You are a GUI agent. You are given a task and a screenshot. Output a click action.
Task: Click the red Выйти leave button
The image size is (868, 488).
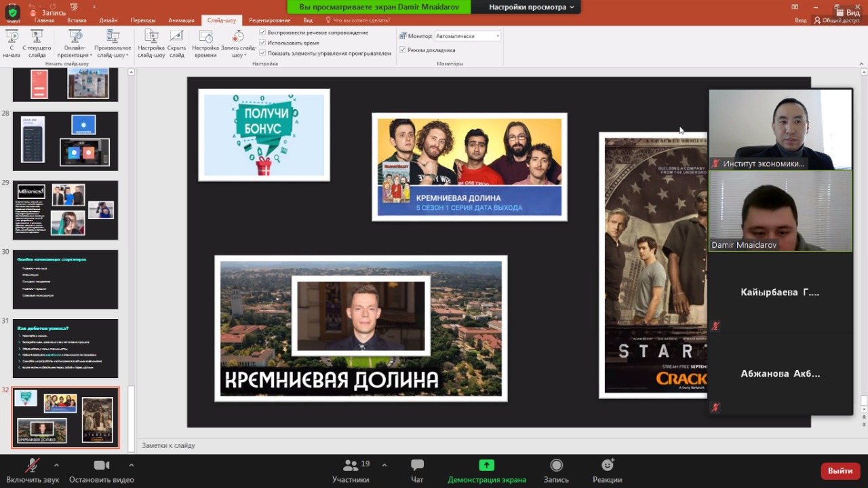pos(840,470)
